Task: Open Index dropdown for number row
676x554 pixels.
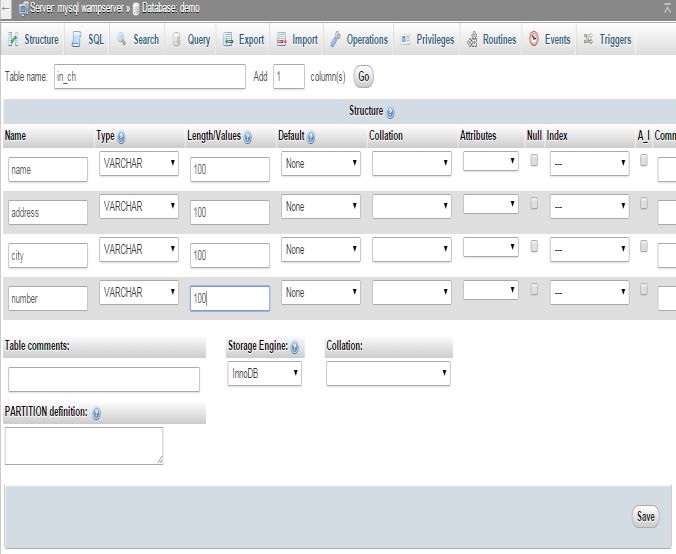Action: tap(589, 292)
